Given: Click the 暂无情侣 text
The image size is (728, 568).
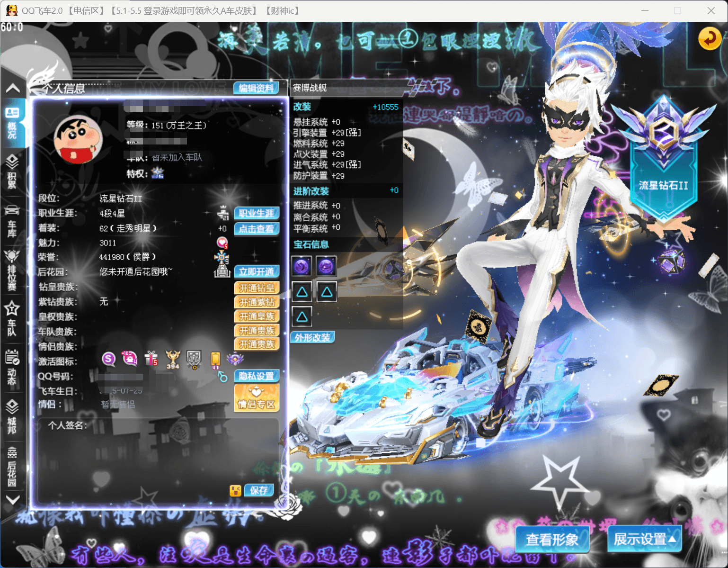Looking at the screenshot, I should (118, 404).
